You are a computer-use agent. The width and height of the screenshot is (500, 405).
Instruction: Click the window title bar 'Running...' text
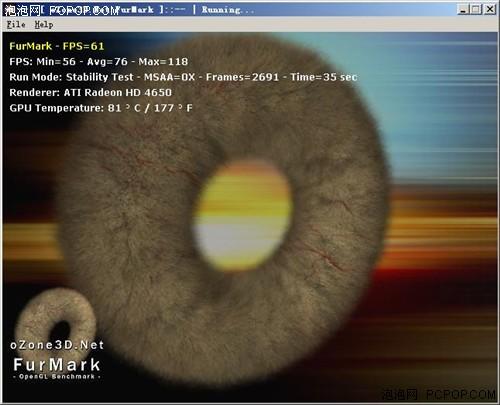pyautogui.click(x=228, y=10)
